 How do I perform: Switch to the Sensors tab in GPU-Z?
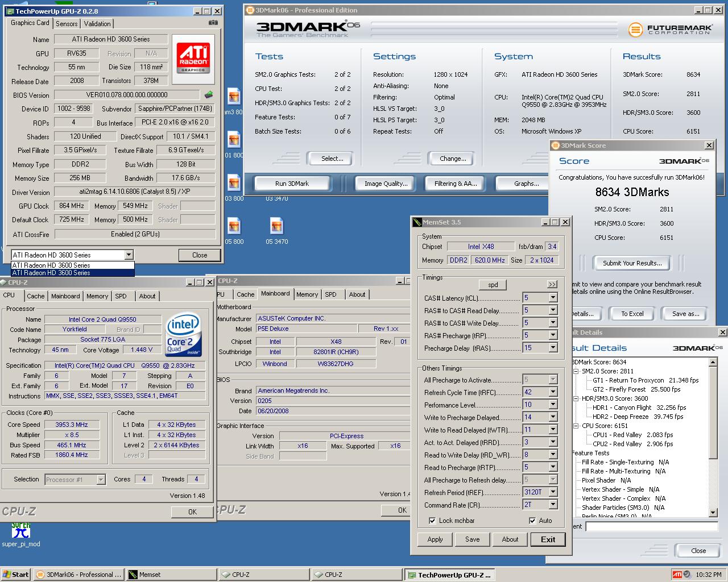(67, 23)
